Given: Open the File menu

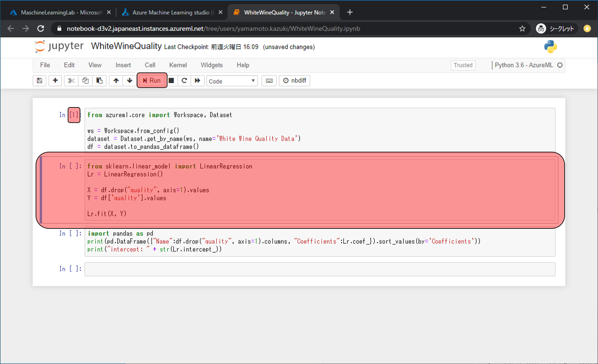Looking at the screenshot, I should [x=45, y=65].
